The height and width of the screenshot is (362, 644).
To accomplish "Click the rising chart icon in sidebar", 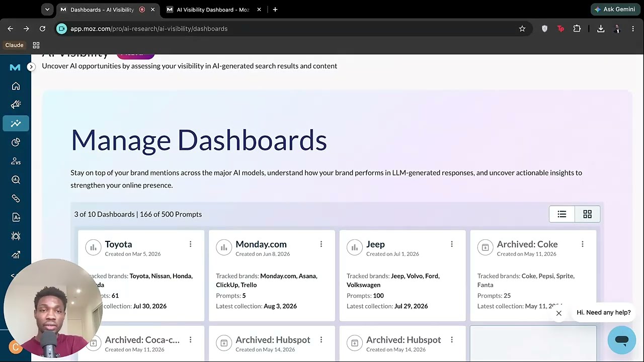I will [x=16, y=255].
